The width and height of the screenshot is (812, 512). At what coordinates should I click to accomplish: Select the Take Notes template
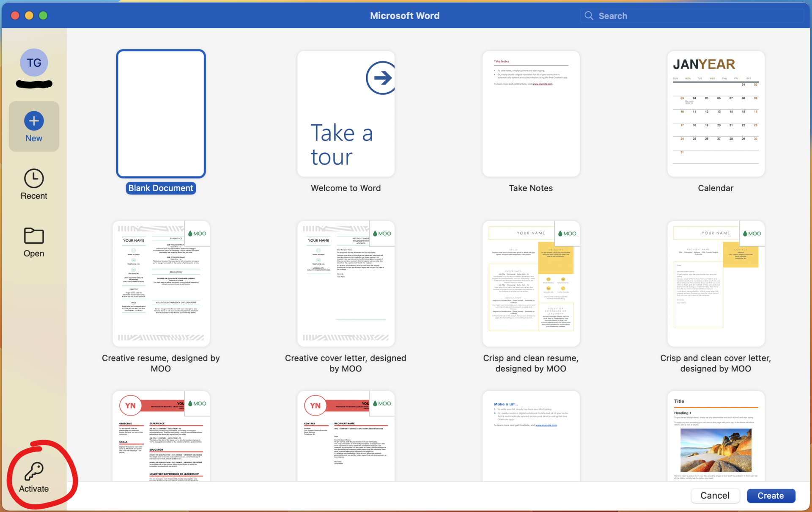click(531, 114)
